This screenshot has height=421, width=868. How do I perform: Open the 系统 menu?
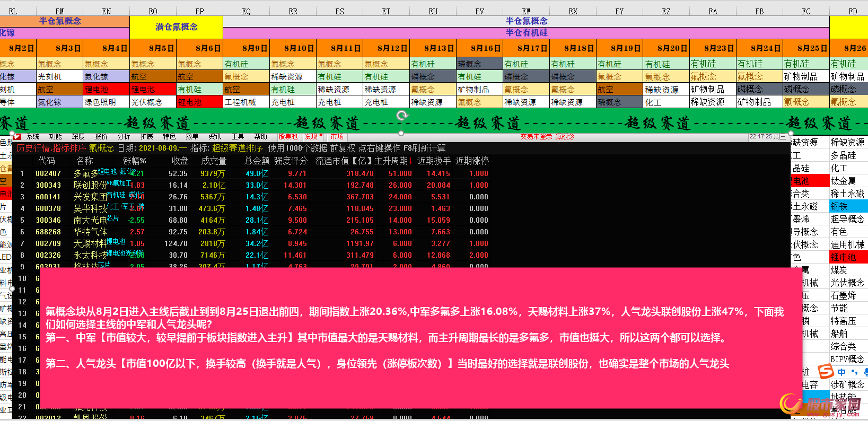coord(33,137)
